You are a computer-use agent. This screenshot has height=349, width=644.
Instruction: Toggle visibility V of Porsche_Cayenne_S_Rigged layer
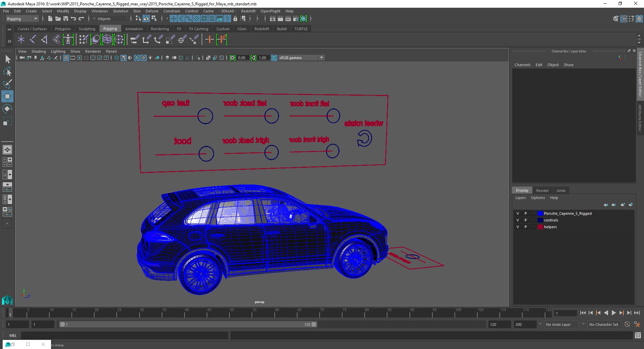(518, 213)
